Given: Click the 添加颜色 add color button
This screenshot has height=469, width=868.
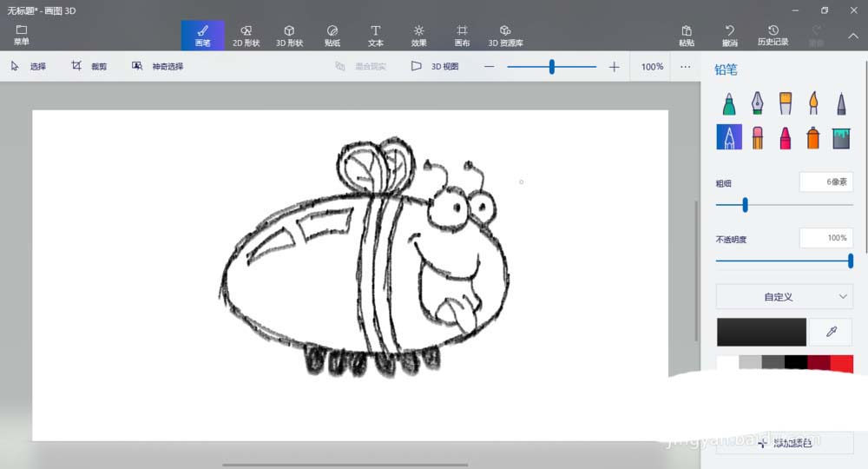Looking at the screenshot, I should click(785, 443).
